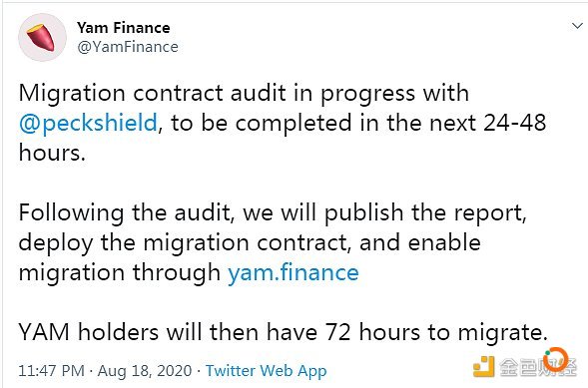
Task: Click 'YAM holders will then have' sentence
Action: pos(168,332)
